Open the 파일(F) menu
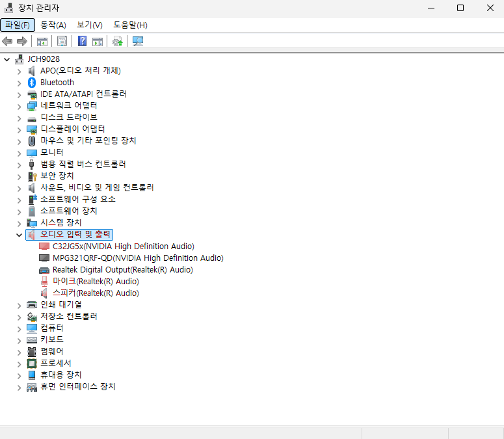The height and width of the screenshot is (439, 504). pos(18,25)
